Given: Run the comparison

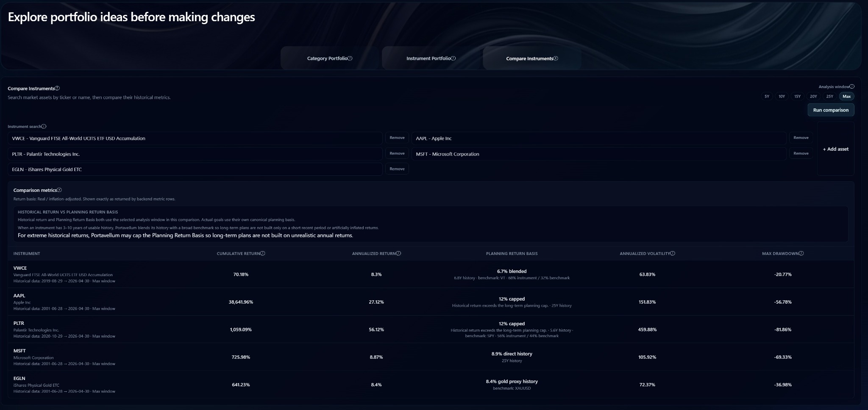Looking at the screenshot, I should click(831, 110).
